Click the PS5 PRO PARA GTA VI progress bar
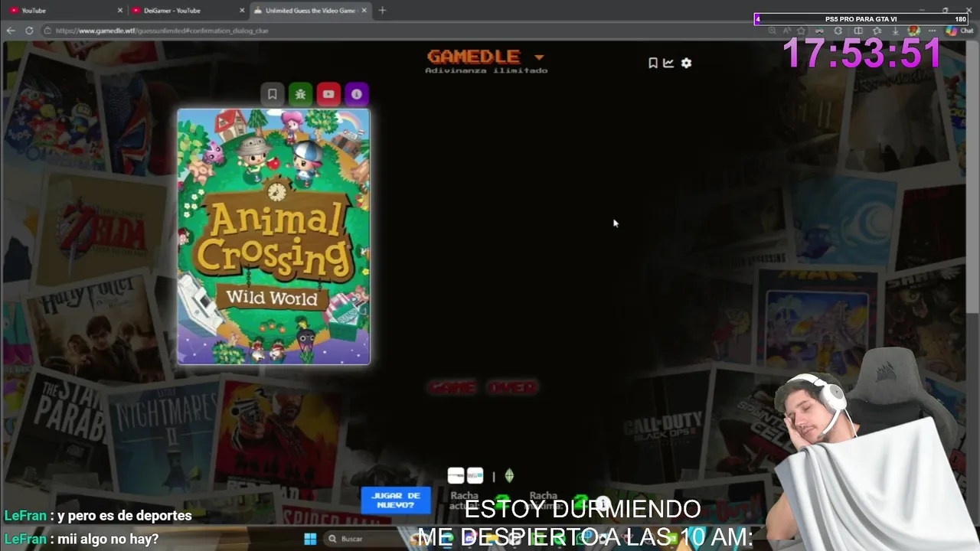980x551 pixels. (861, 19)
